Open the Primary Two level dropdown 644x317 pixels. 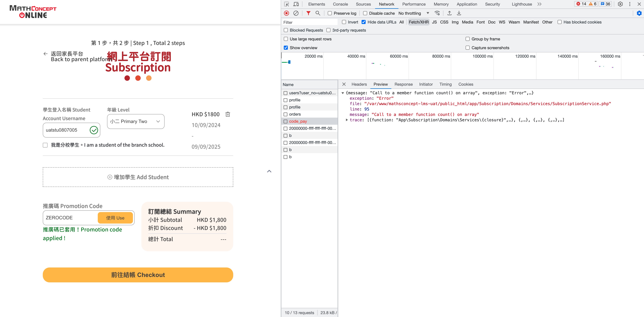tap(135, 121)
